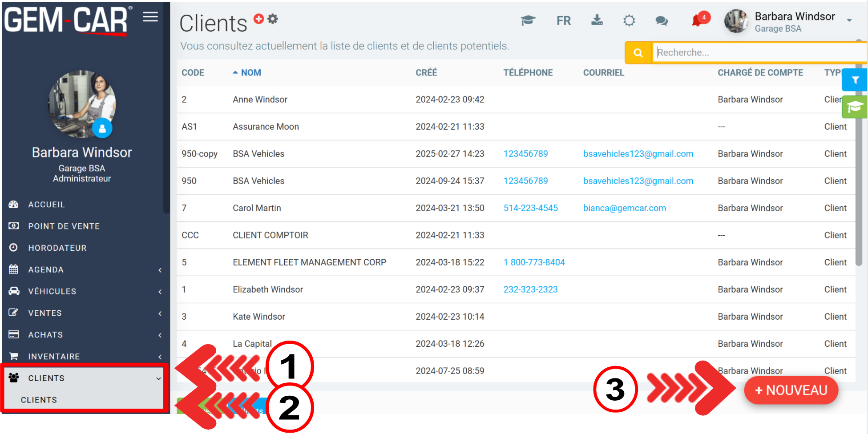Viewport: 868px width, 434px height.
Task: Toggle the theme brightness icon in header
Action: tap(629, 20)
